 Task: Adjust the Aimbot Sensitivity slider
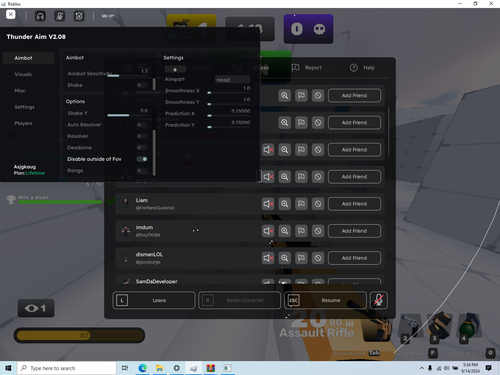click(127, 76)
